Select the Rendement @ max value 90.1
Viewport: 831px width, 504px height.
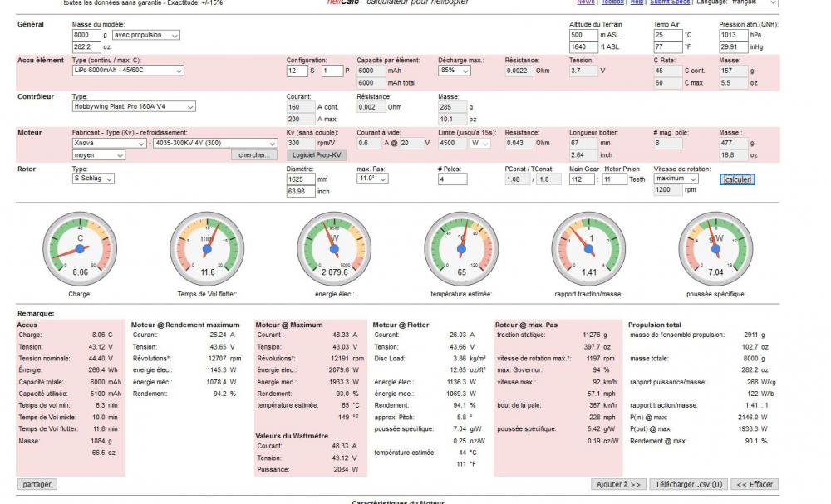[751, 441]
